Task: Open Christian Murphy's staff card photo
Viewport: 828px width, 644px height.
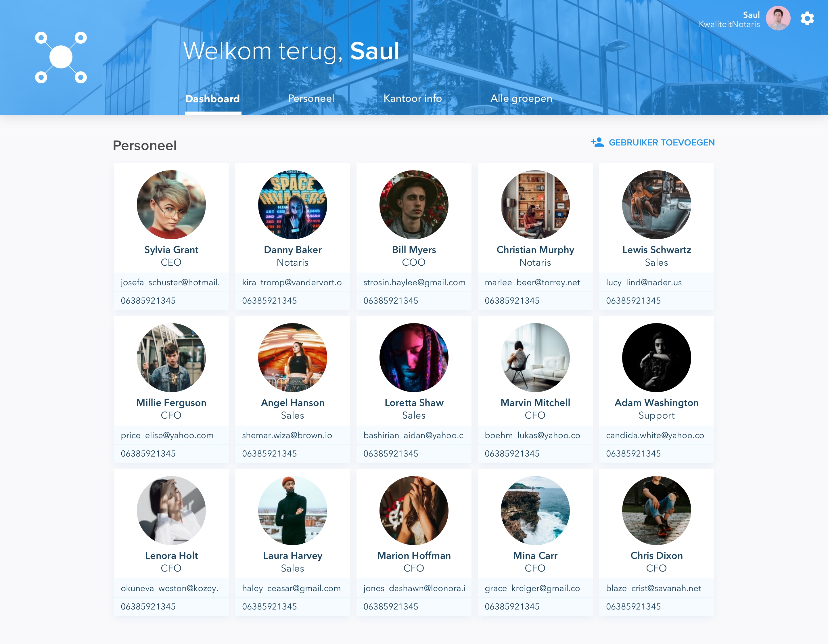Action: (x=535, y=205)
